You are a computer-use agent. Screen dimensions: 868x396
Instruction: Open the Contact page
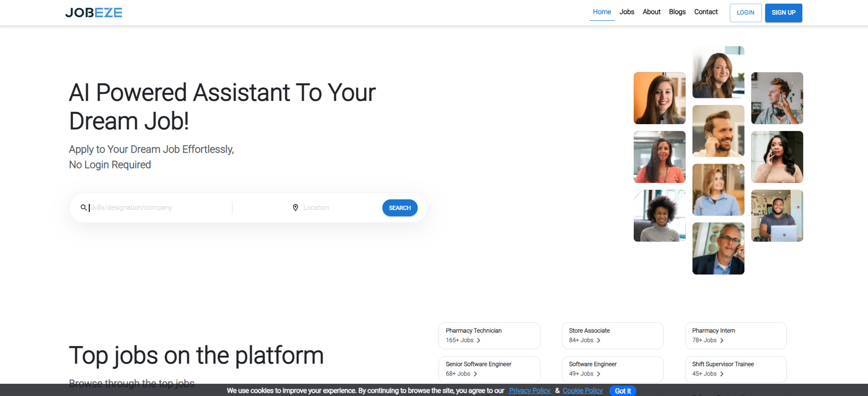coord(706,12)
